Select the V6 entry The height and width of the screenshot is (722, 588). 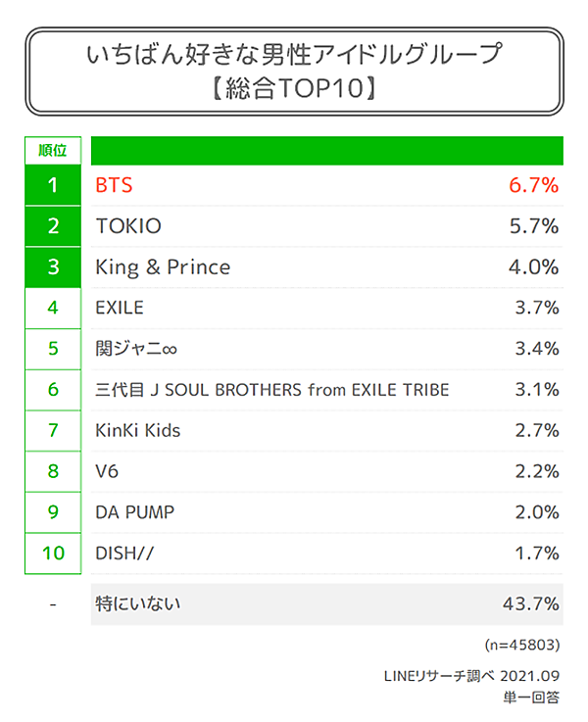coord(108,471)
